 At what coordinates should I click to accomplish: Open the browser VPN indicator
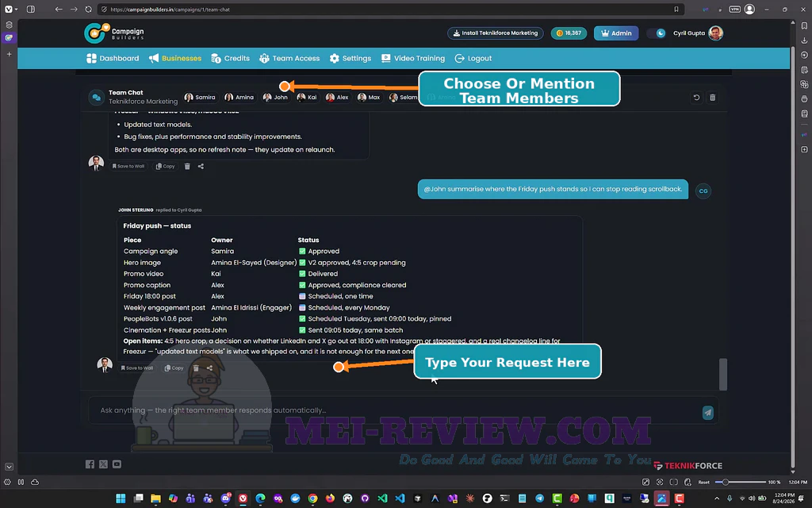click(x=734, y=10)
